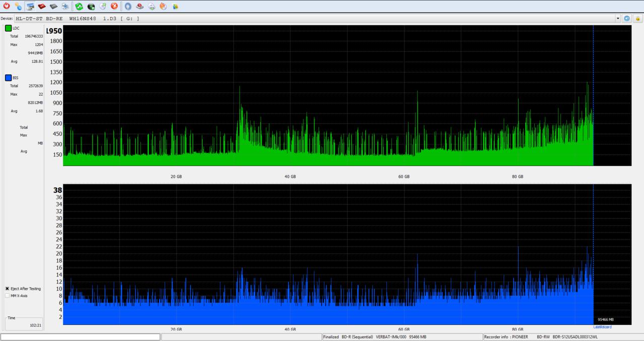Click the monitor display icon in toolbar
The image size is (644, 341).
click(x=30, y=6)
